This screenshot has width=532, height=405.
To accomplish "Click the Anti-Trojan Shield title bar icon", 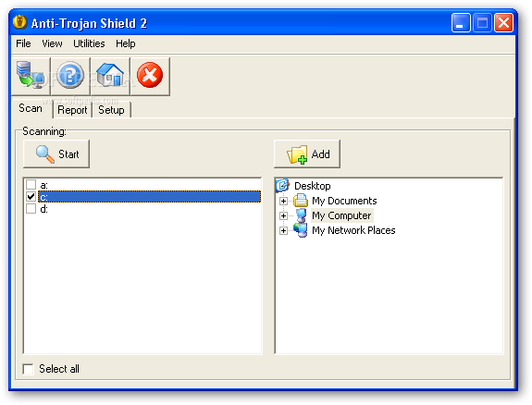I will tap(19, 22).
